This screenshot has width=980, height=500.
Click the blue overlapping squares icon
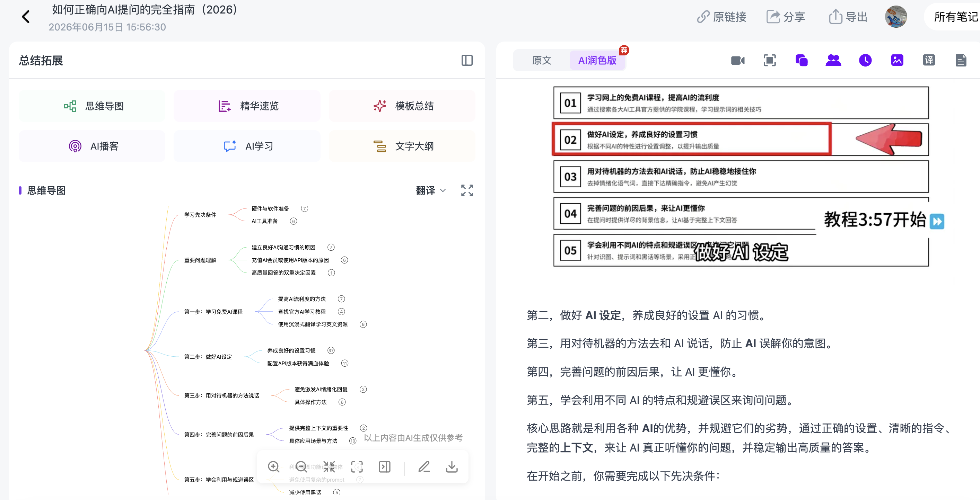click(802, 61)
